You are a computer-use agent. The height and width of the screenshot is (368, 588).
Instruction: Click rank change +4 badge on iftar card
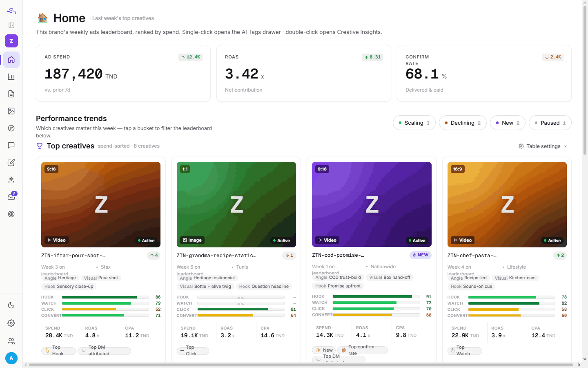(x=154, y=256)
